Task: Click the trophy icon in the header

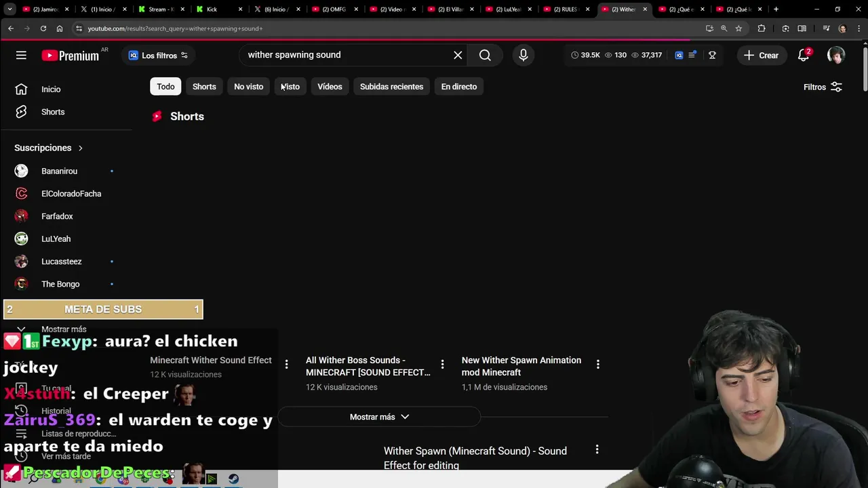Action: point(712,55)
